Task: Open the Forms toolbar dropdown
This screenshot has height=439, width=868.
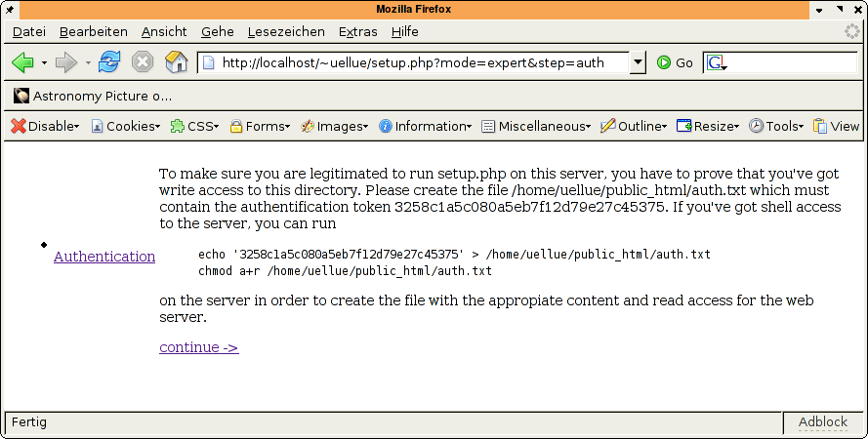Action: (x=260, y=126)
